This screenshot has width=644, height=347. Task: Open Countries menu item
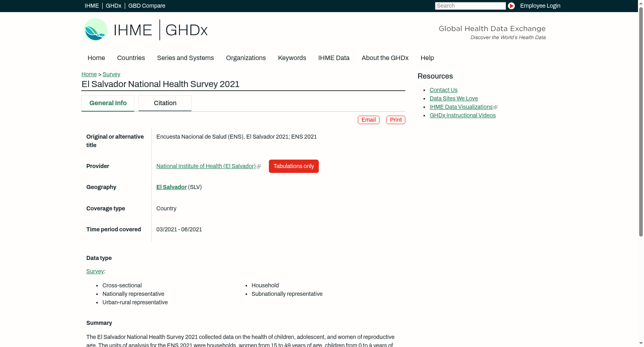click(x=131, y=58)
